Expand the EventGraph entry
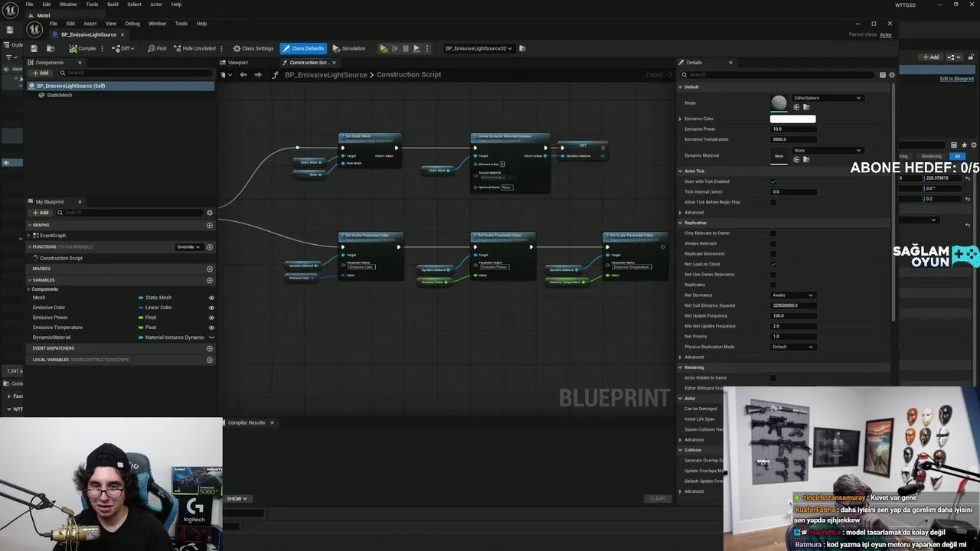 pyautogui.click(x=31, y=236)
